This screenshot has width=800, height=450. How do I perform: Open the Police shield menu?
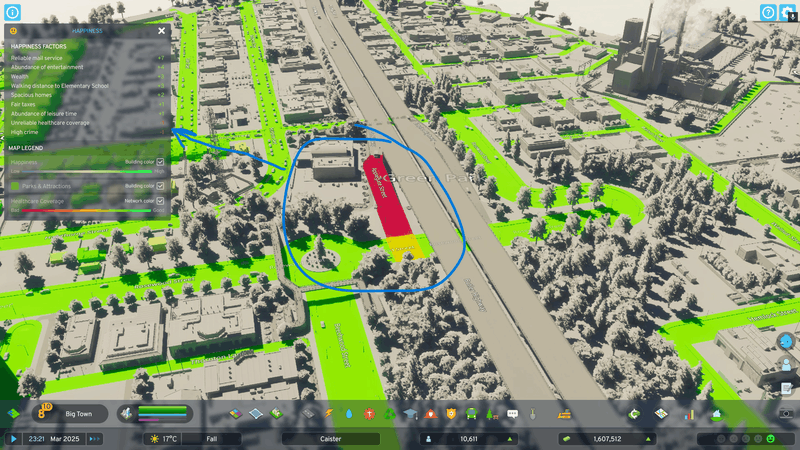coord(451,414)
